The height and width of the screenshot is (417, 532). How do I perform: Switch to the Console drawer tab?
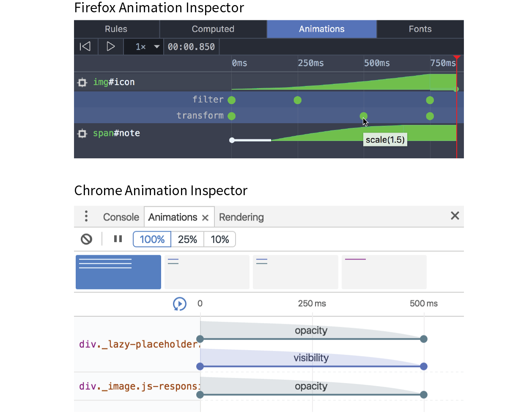[121, 217]
